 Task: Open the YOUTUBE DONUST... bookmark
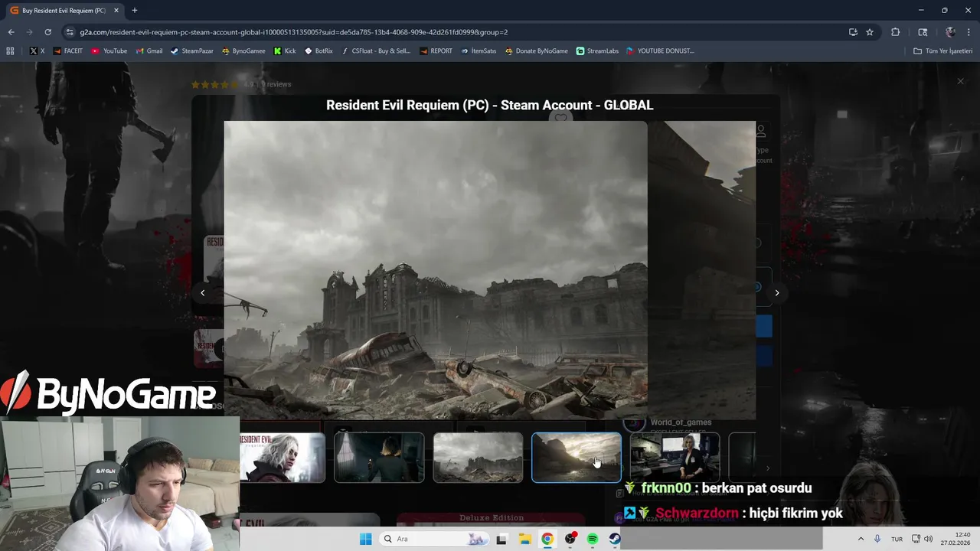[x=660, y=51]
